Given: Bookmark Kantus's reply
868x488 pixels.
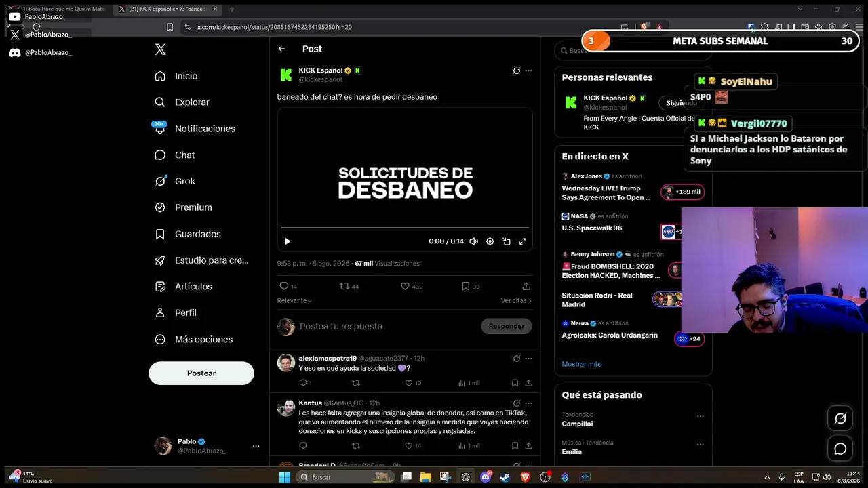Looking at the screenshot, I should (515, 445).
